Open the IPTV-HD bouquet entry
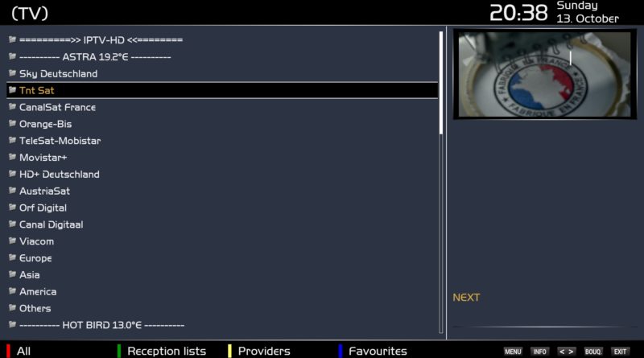The image size is (644, 358). (222, 40)
